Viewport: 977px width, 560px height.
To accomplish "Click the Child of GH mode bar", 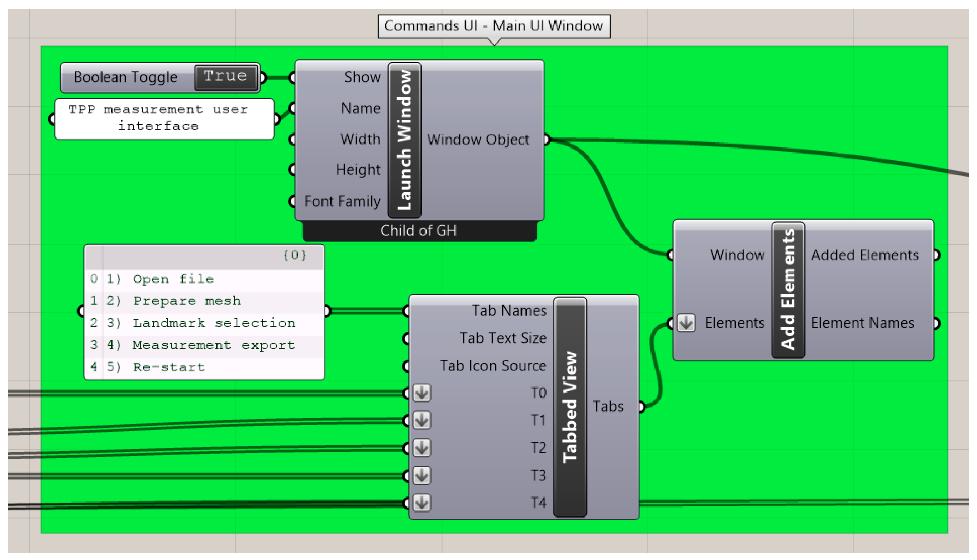I will tap(419, 230).
